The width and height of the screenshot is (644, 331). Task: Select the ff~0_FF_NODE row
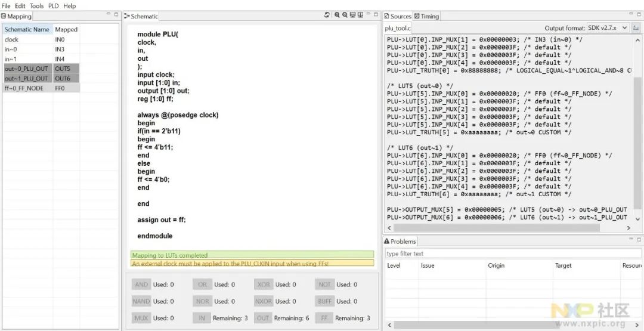click(x=41, y=88)
